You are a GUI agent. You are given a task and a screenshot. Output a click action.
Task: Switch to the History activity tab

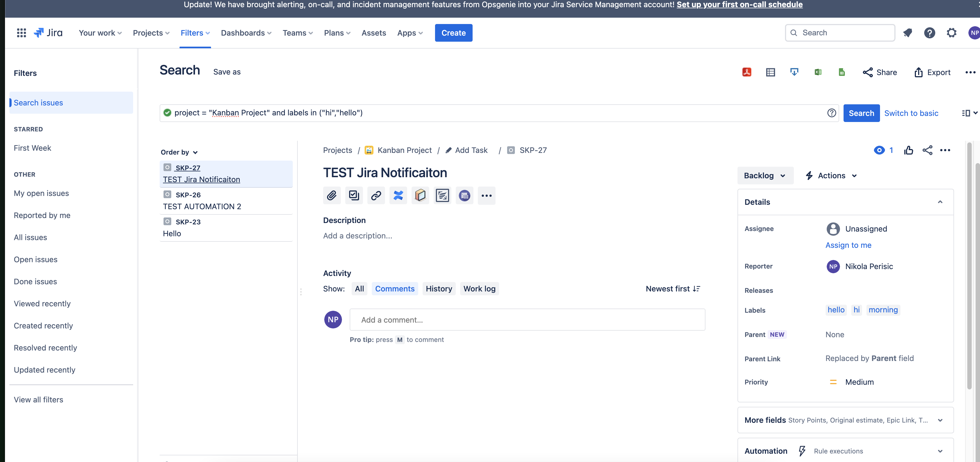(x=439, y=289)
